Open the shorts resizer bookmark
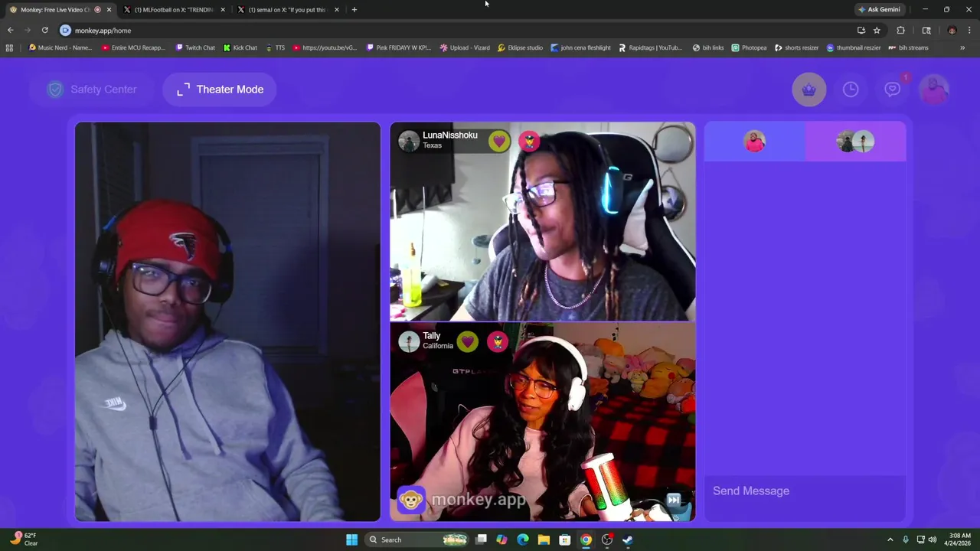 tap(796, 47)
